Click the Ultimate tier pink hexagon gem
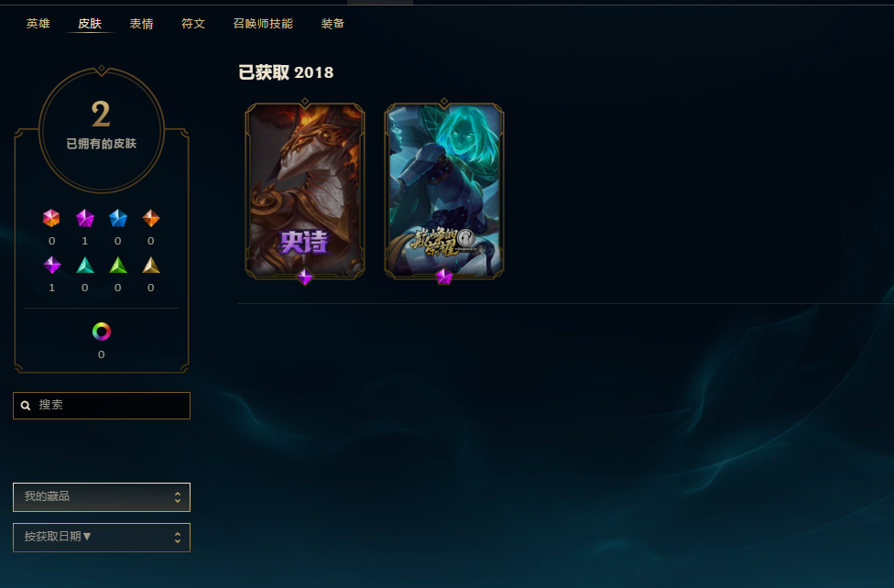The height and width of the screenshot is (588, 894). 51,218
